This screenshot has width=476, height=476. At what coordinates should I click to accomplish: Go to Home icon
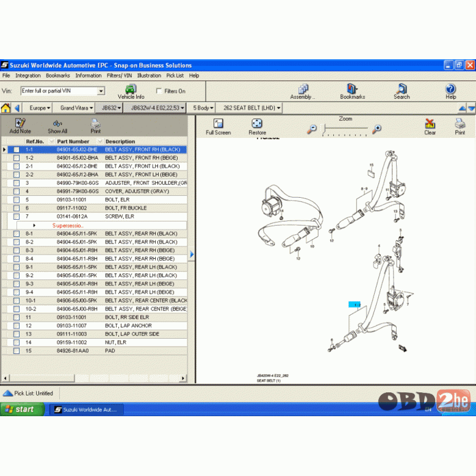coord(5,108)
